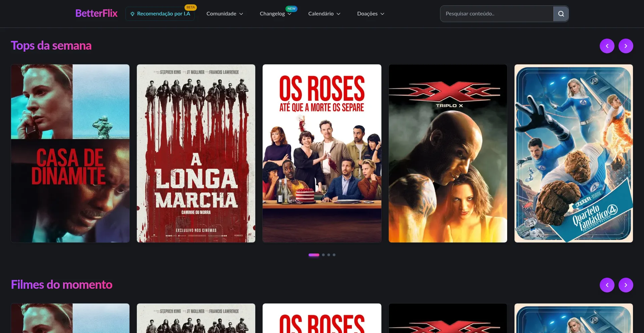Open the Doações dropdown menu
The height and width of the screenshot is (333, 644).
(370, 14)
